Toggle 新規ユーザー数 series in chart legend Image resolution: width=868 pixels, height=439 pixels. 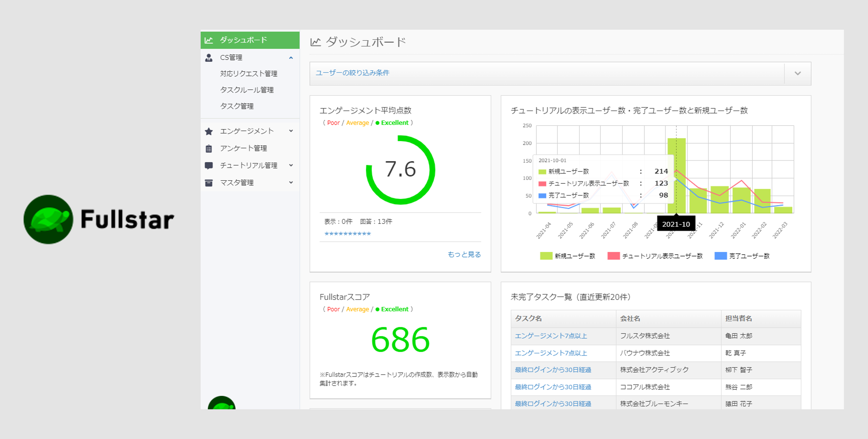point(567,256)
